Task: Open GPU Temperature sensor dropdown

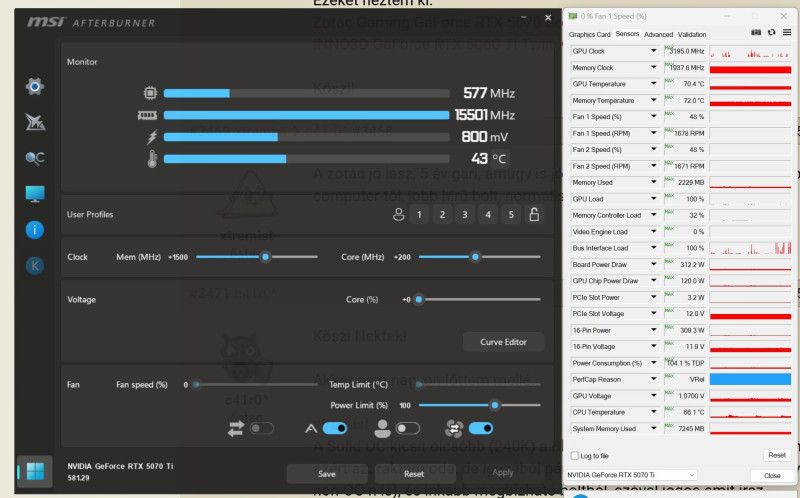Action: pos(654,83)
